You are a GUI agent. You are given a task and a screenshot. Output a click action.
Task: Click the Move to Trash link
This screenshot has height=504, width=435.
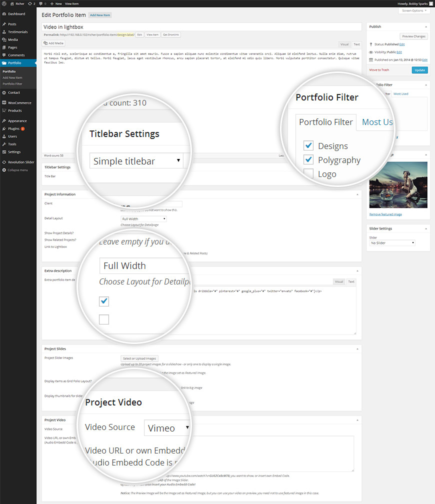pos(379,70)
